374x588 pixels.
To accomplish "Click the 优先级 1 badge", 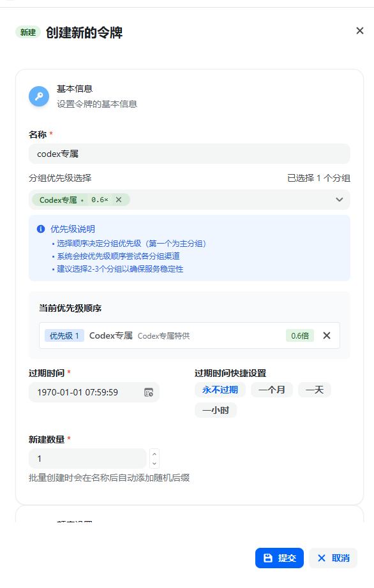I will coord(64,335).
